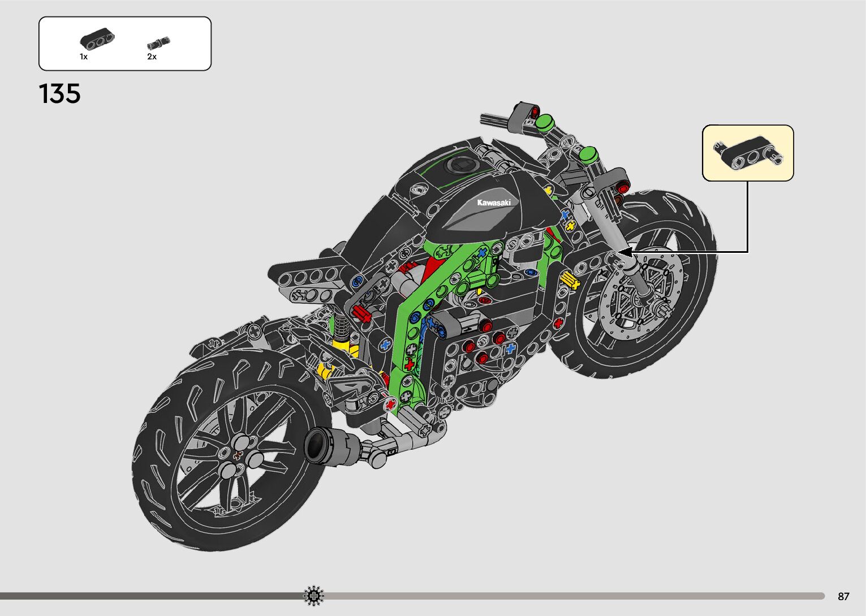Click the remaining light portion of the progress bar

tap(566, 596)
